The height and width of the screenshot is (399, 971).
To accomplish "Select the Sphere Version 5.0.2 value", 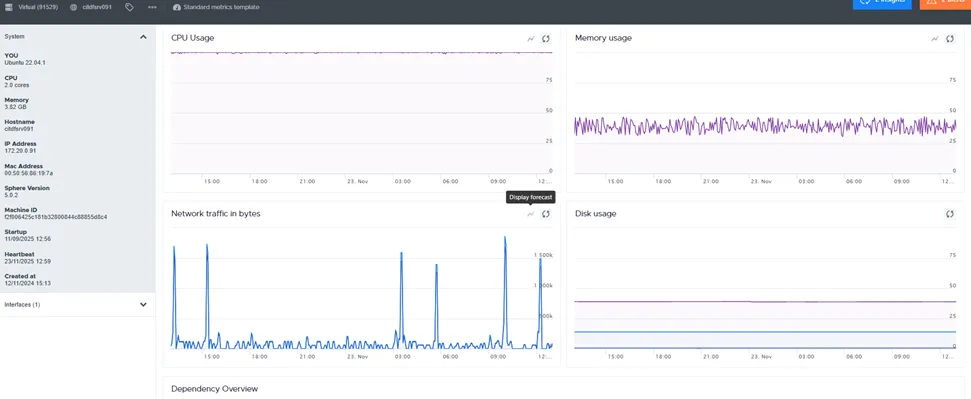I will (12, 195).
